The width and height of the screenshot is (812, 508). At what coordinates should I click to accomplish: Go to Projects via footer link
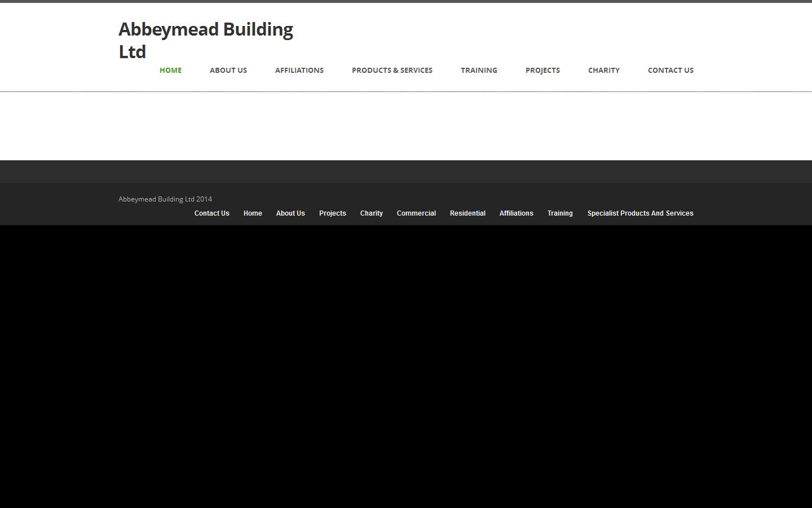pos(332,213)
